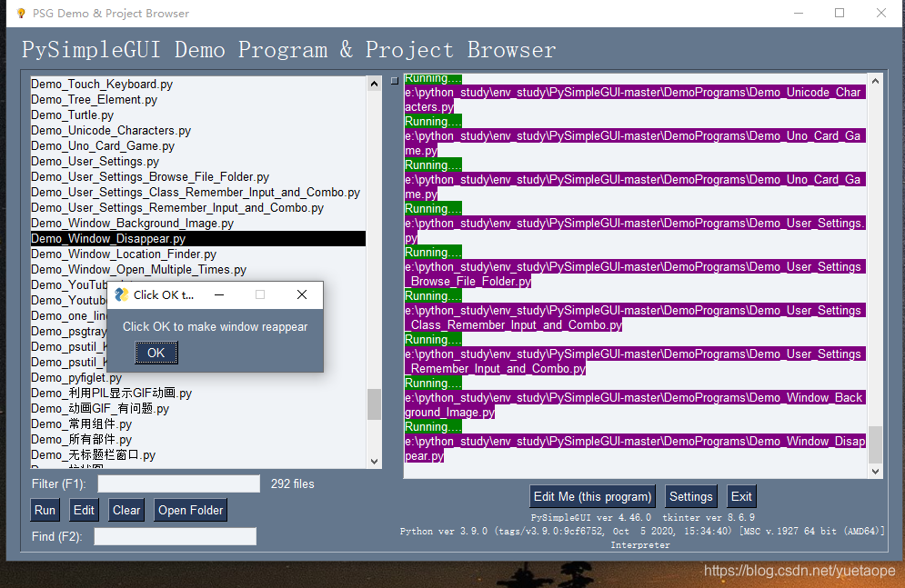Select Demo_User_Settings_Browse_File_Folder.py
This screenshot has width=905, height=588.
(x=198, y=177)
